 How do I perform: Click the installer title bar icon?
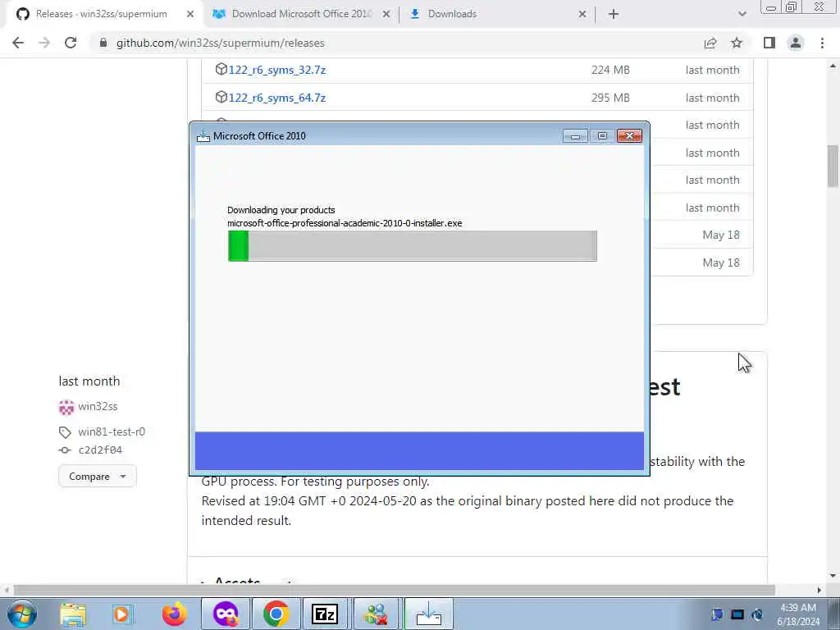(203, 137)
